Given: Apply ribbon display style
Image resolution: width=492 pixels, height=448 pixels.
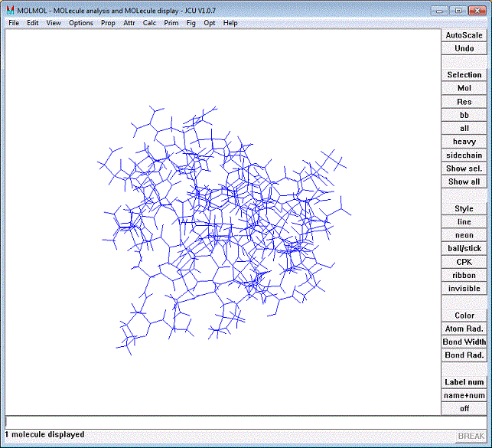Looking at the screenshot, I should [x=464, y=275].
